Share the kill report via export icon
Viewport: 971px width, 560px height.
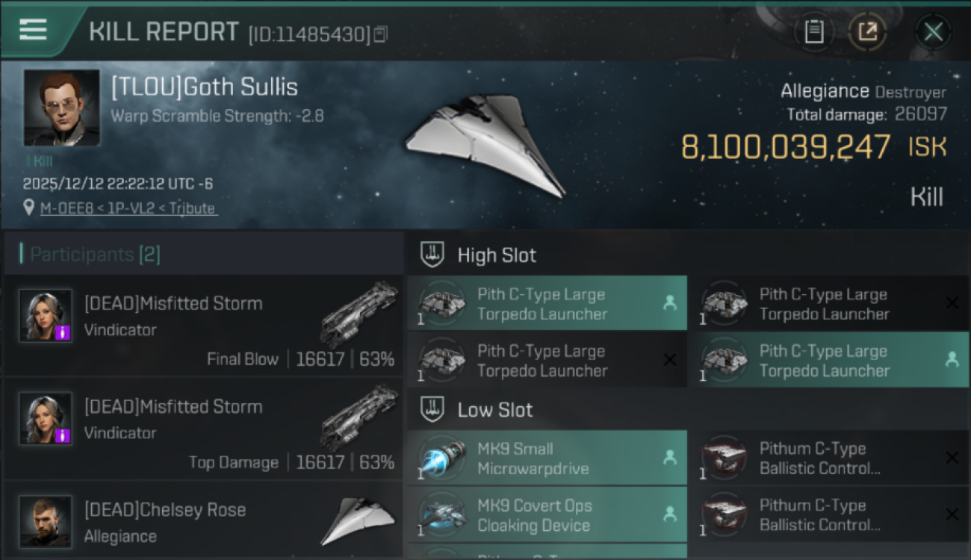pos(867,32)
